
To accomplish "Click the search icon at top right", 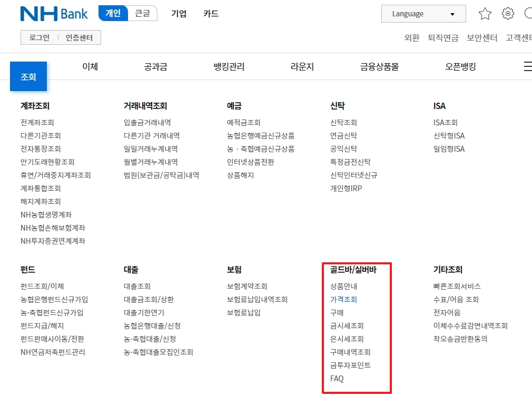I will click(528, 14).
